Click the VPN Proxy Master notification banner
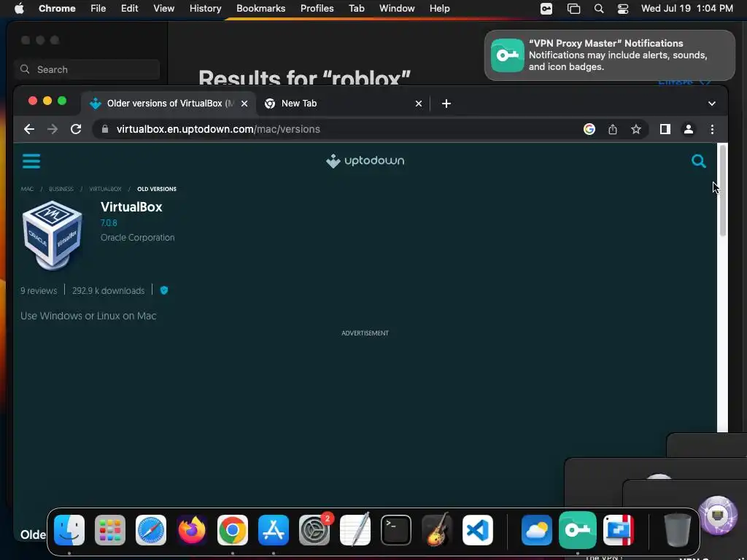This screenshot has height=560, width=747. 610,55
